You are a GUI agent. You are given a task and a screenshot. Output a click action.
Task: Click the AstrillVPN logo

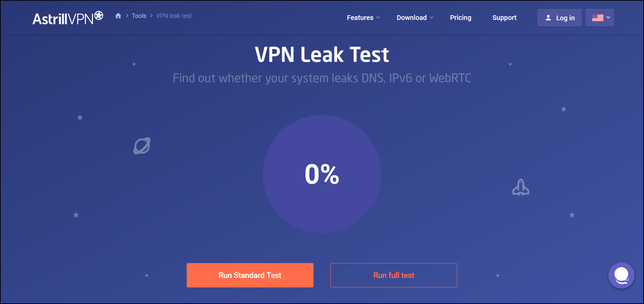68,18
